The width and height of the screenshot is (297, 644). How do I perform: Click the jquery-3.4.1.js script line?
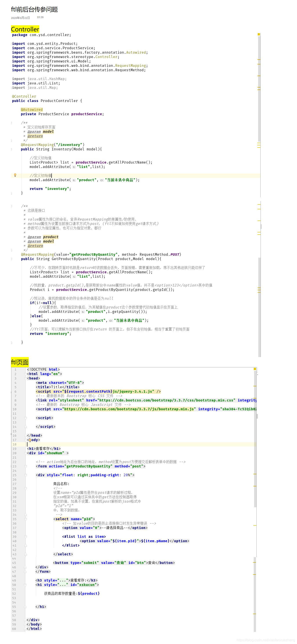tap(98, 392)
